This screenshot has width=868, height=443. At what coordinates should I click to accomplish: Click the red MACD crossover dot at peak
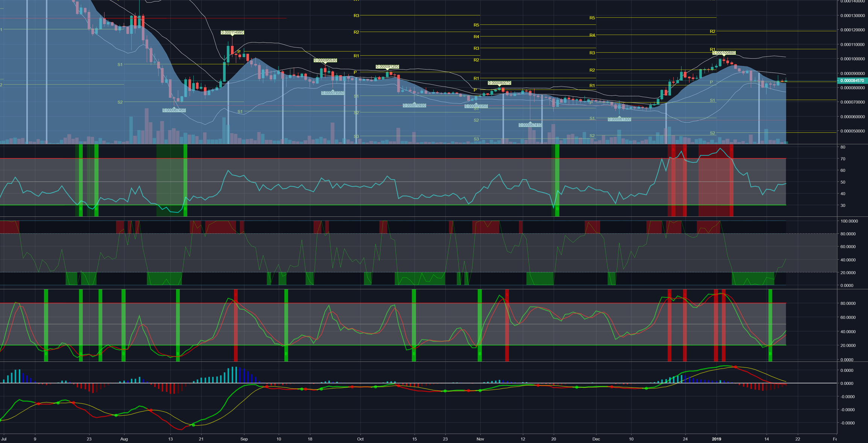[x=735, y=367]
